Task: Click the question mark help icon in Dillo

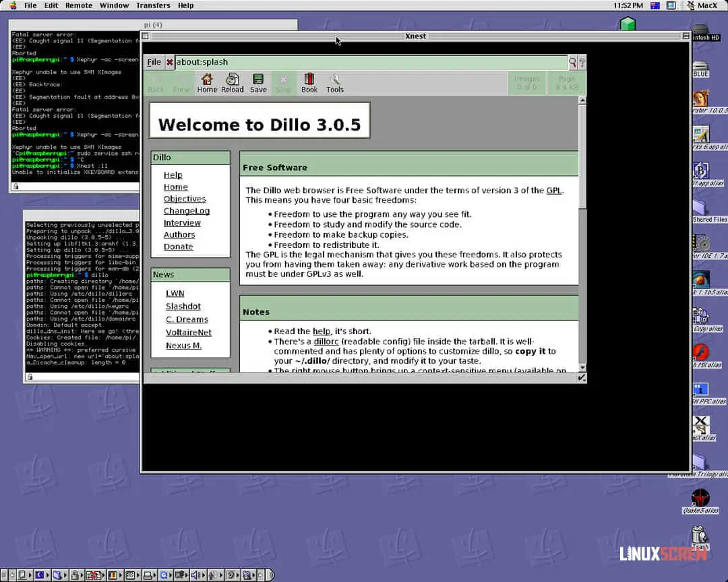Action: 582,62
